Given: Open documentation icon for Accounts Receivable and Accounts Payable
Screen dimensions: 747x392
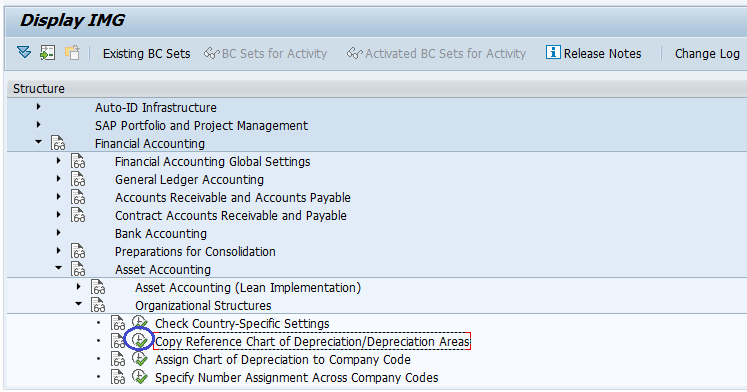Looking at the screenshot, I should coord(78,197).
